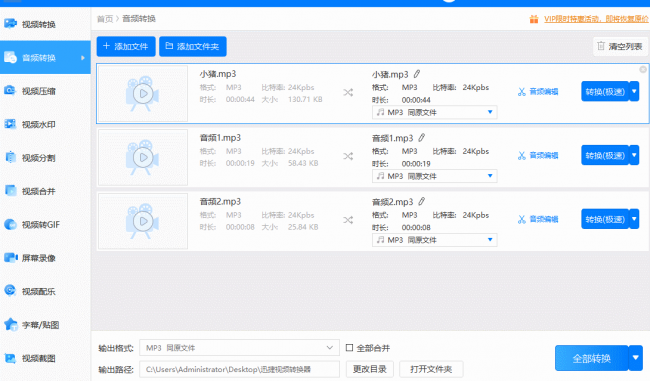The image size is (650, 381).
Task: Open format dropdown for 音频2.mp3
Action: coord(434,240)
